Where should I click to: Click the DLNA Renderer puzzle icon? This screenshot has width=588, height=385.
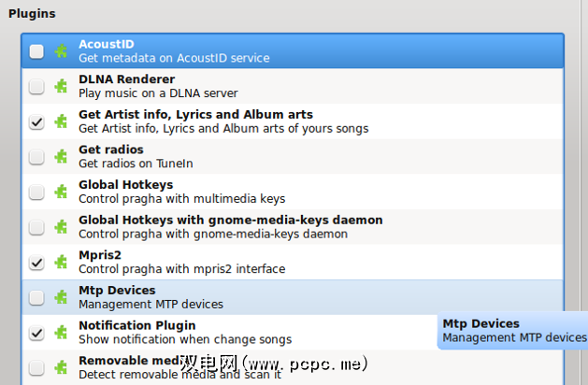pyautogui.click(x=62, y=87)
